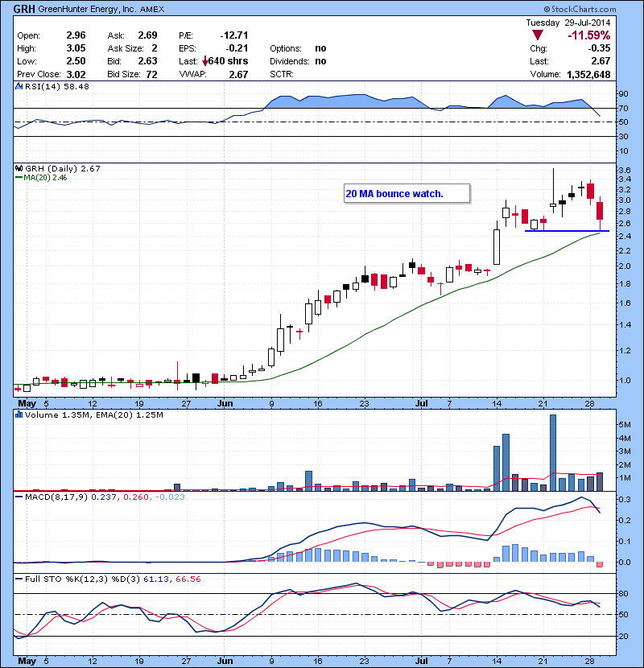This screenshot has width=644, height=668.
Task: Click the 3.6 price axis label
Action: [x=625, y=170]
